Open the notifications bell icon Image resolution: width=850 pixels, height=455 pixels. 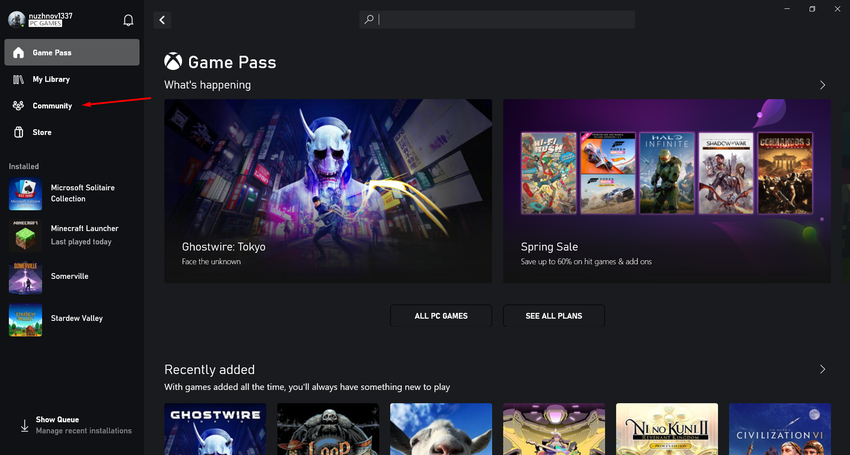pyautogui.click(x=128, y=20)
